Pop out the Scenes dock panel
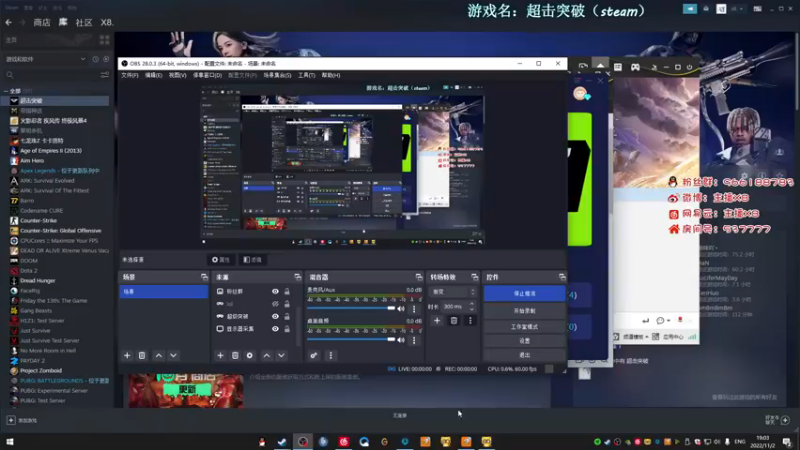Screen dimensions: 800x450 pyautogui.click(x=204, y=277)
